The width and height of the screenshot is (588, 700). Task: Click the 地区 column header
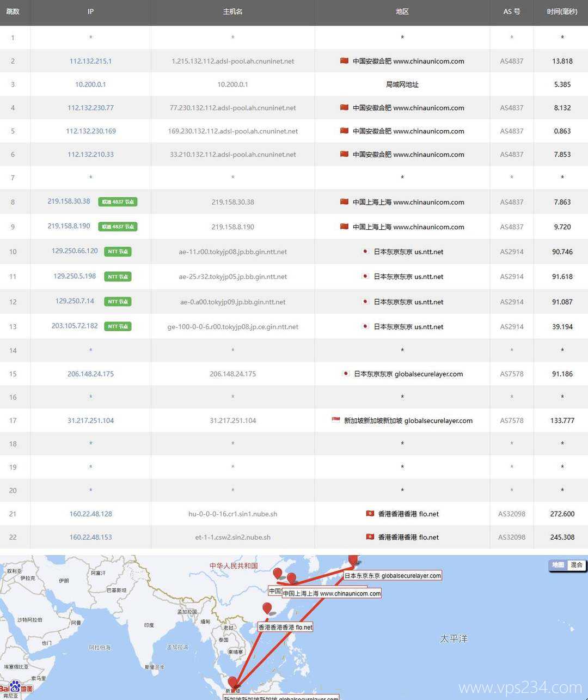pyautogui.click(x=402, y=11)
